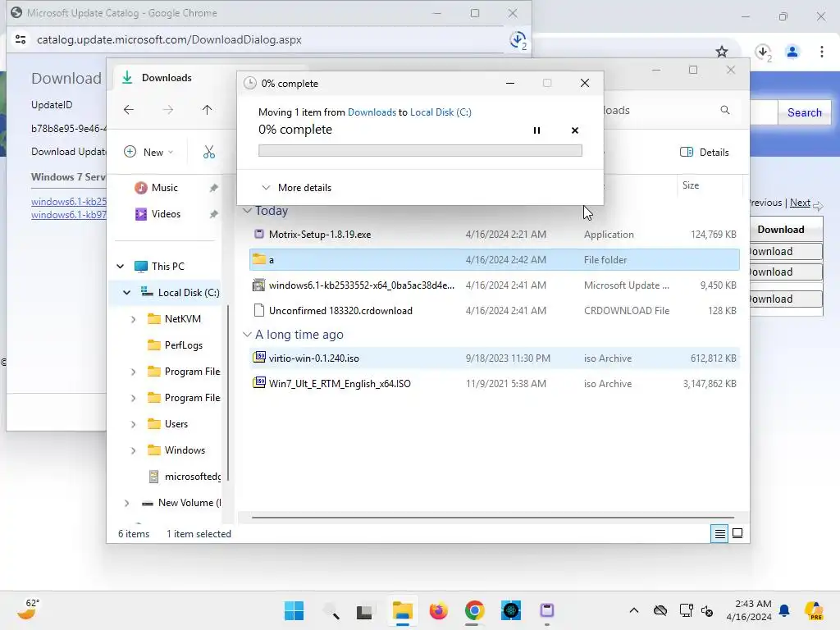Open the Windows Start menu

coord(294,610)
